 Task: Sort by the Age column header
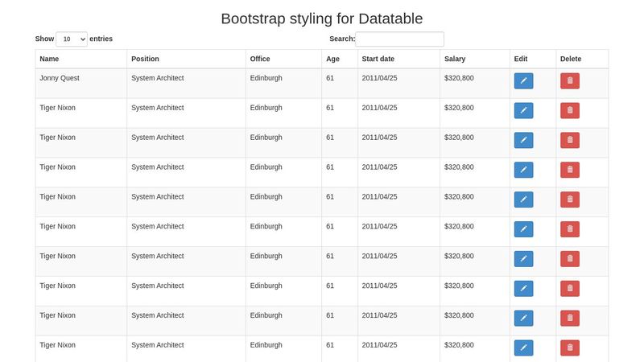pos(332,59)
